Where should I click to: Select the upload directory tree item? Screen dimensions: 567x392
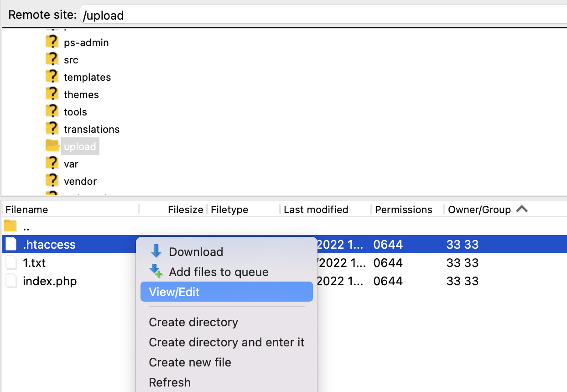(80, 146)
